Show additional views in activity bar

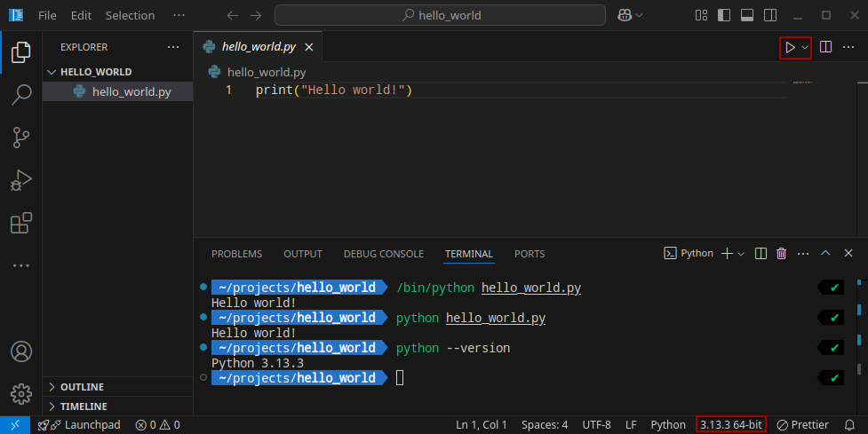[x=21, y=266]
